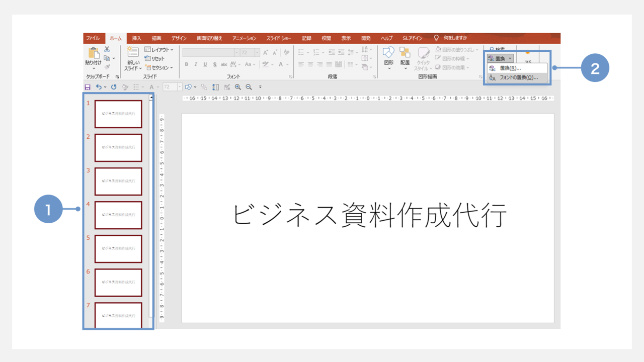
Task: Open the Shape Effects (図形の効果) dropdown
Action: (452, 67)
